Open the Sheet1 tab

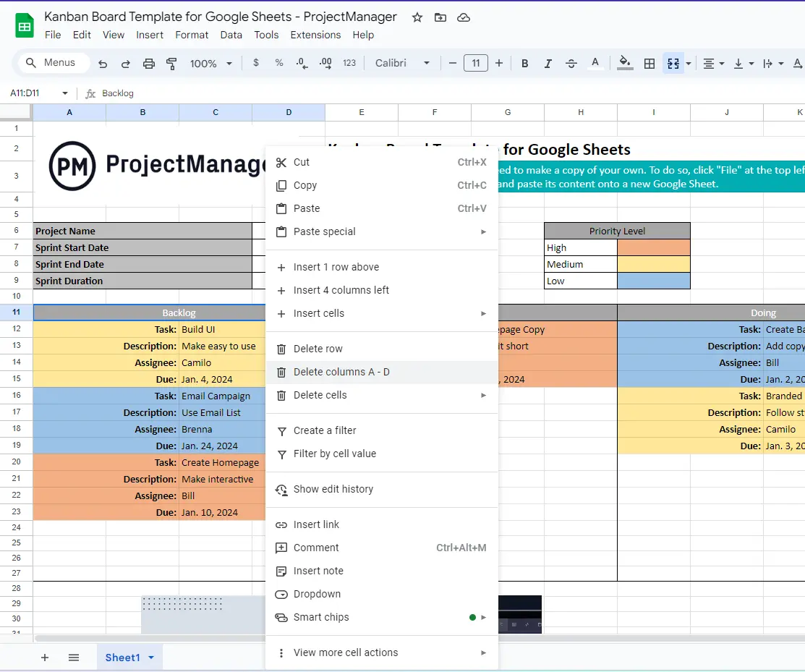coord(129,658)
